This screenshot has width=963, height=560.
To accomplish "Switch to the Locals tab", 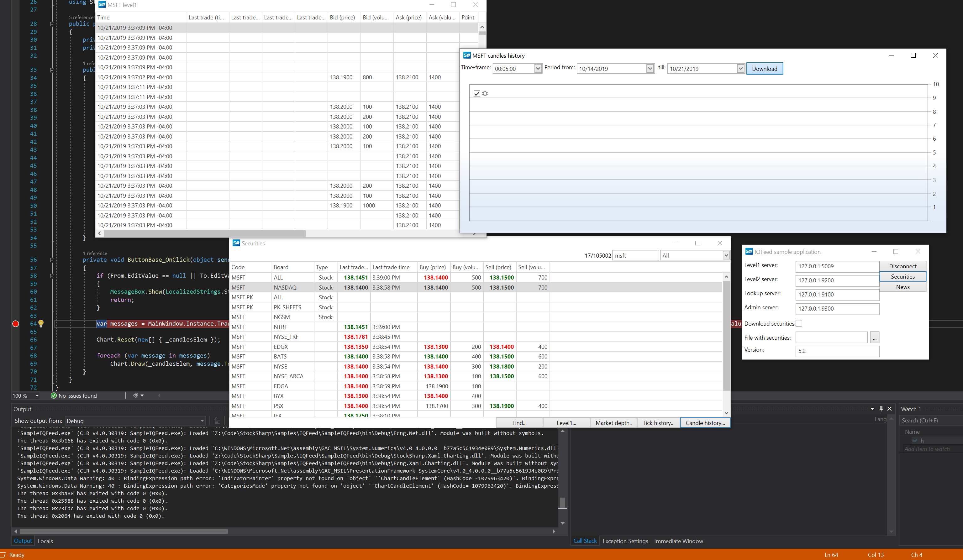I will pyautogui.click(x=45, y=541).
